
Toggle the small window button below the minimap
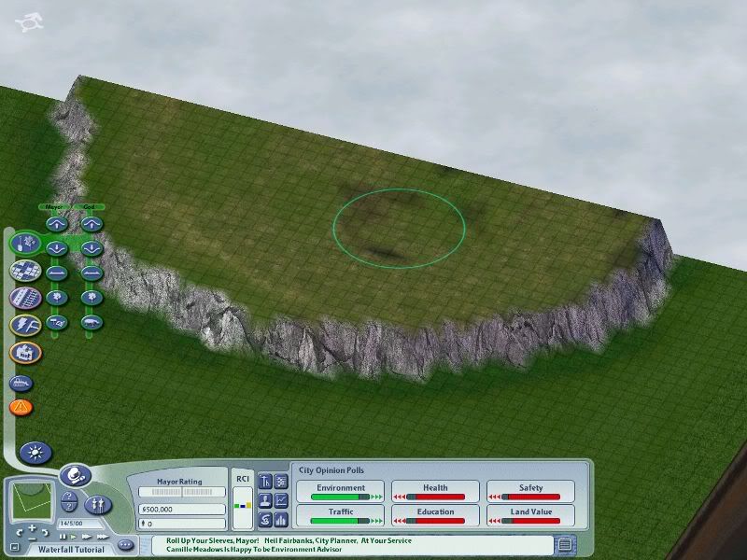14,547
